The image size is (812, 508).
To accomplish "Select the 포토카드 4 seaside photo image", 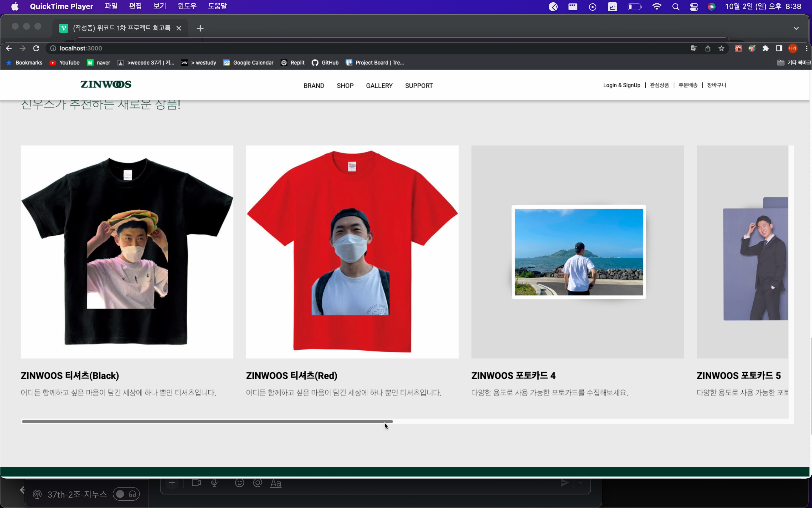I will click(577, 252).
